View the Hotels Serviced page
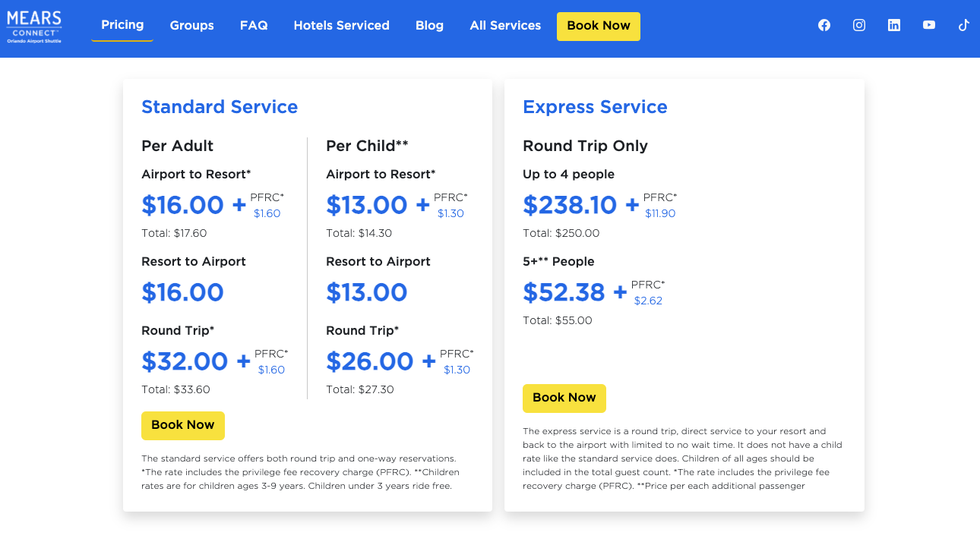Viewport: 980px width, 545px height. [341, 26]
